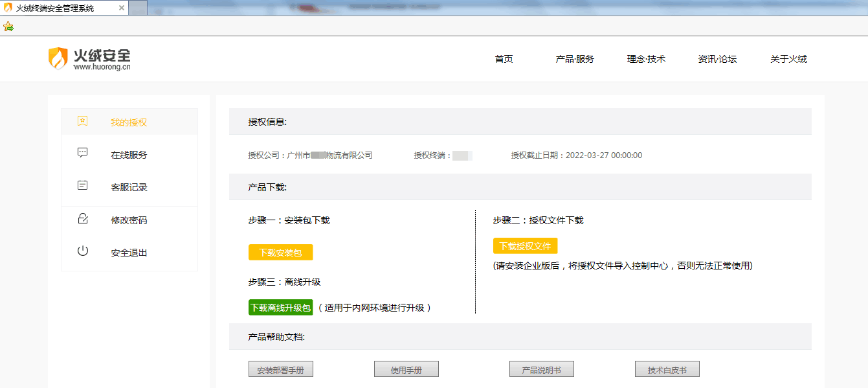Open the 安装部署手册 document
The width and height of the screenshot is (868, 388).
[x=280, y=370]
